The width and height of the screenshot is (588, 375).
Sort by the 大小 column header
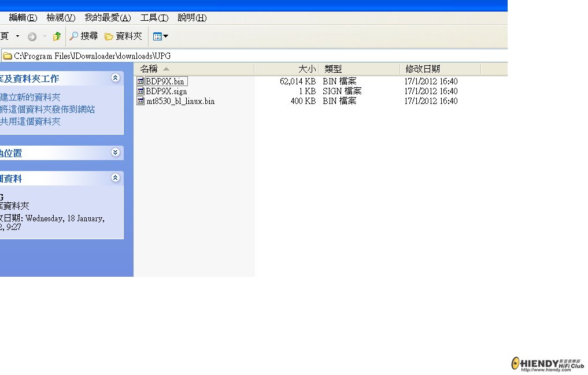pos(287,69)
